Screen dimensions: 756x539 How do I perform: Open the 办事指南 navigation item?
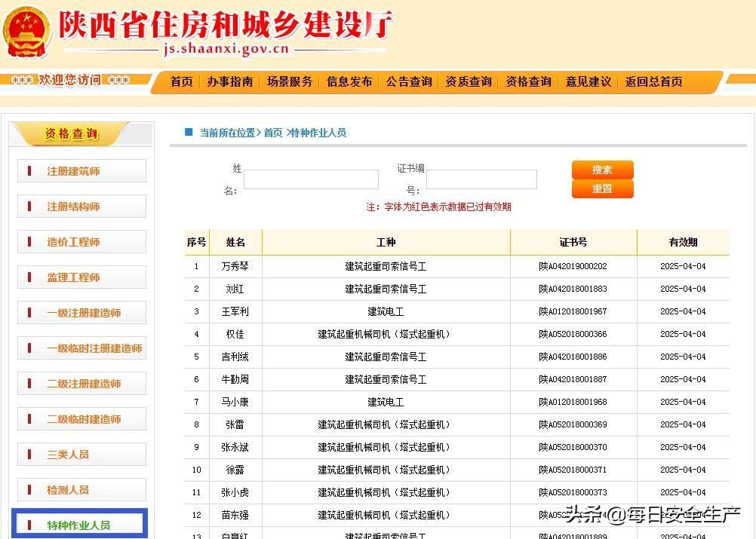tap(230, 81)
